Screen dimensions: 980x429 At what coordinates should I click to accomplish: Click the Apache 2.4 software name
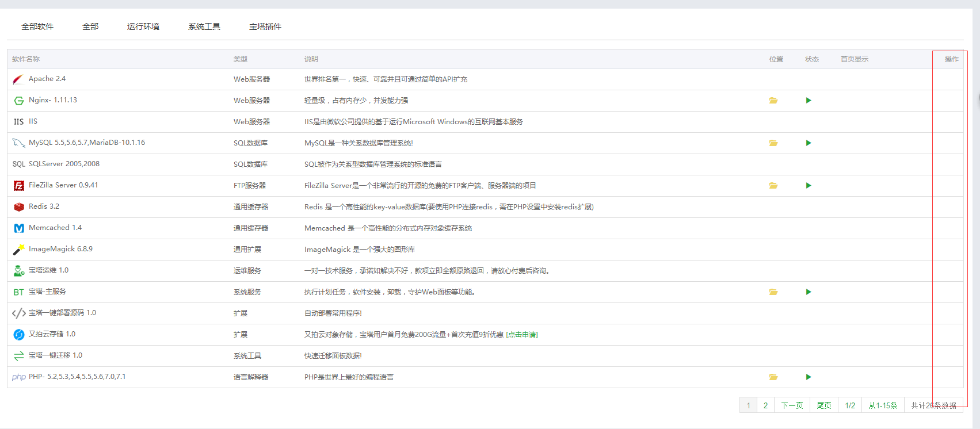pyautogui.click(x=47, y=79)
